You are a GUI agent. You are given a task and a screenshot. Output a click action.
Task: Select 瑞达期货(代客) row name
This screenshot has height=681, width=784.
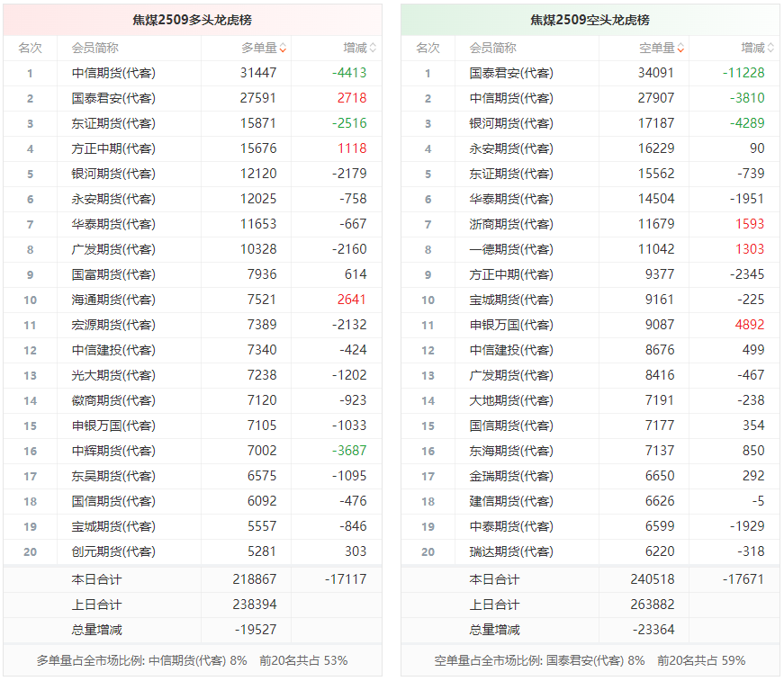[511, 551]
